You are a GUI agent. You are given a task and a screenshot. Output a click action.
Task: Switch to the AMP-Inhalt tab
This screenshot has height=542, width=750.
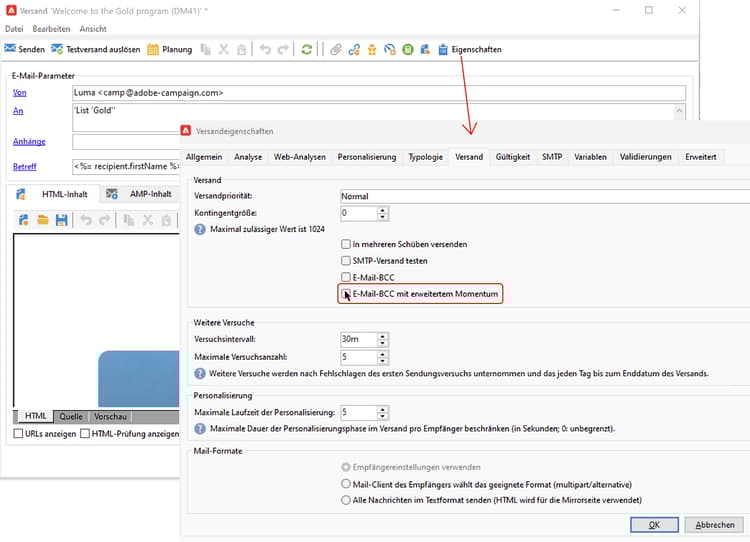point(139,194)
